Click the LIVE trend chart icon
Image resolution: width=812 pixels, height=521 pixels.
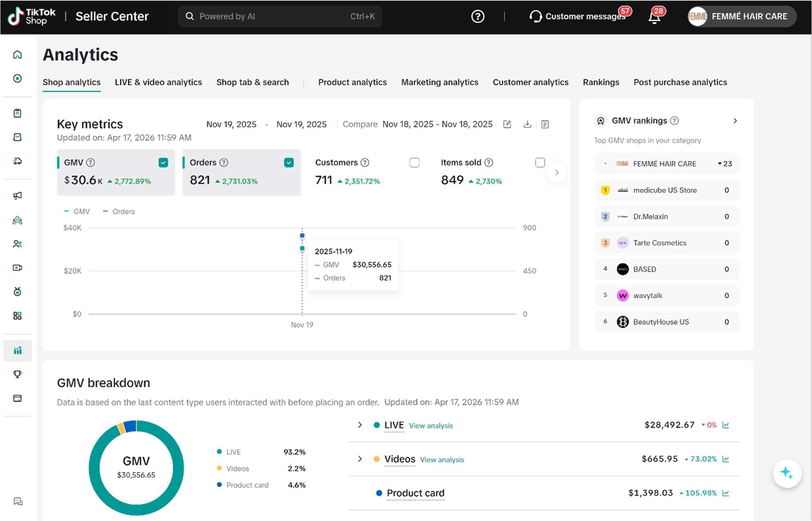click(726, 425)
